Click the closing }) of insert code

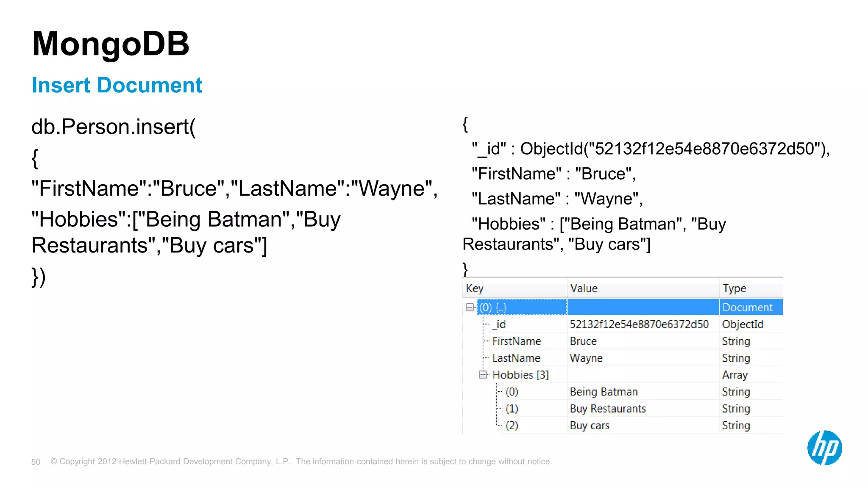[39, 277]
